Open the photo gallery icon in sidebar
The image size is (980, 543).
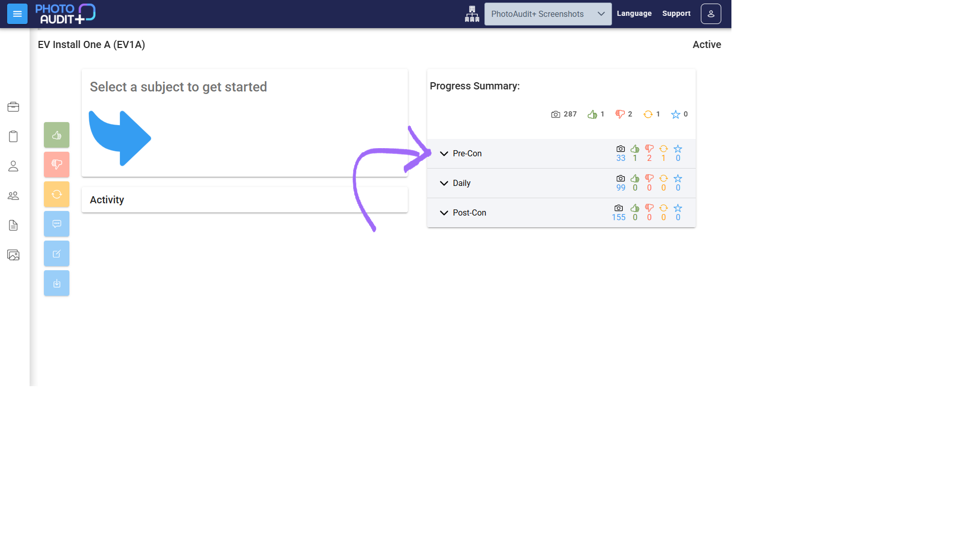(13, 255)
